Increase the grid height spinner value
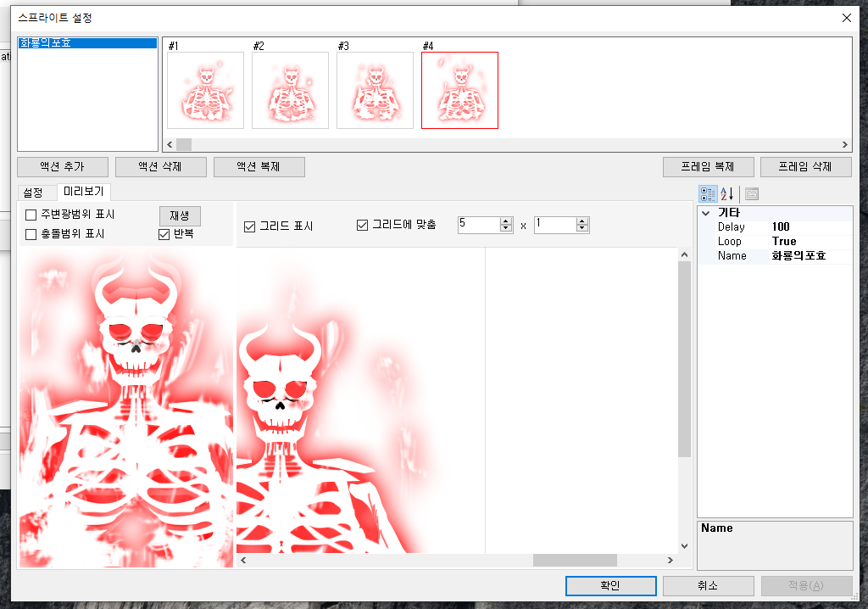The height and width of the screenshot is (609, 868). tap(581, 221)
